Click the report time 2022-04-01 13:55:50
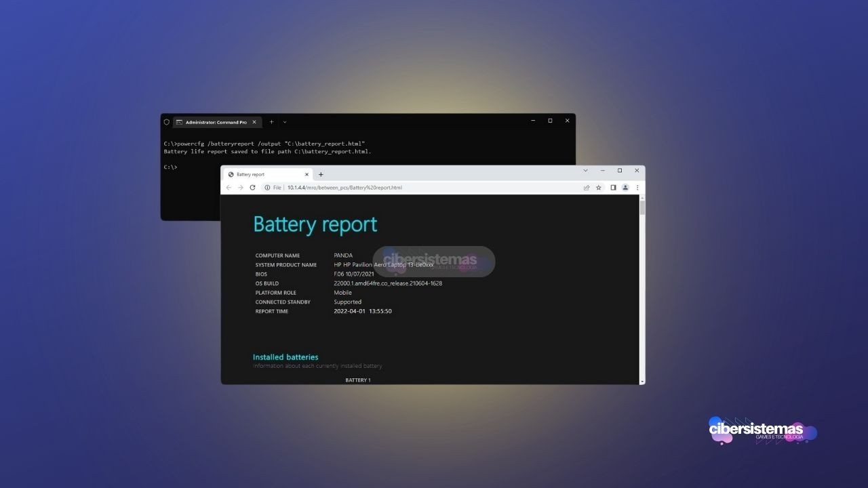This screenshot has height=488, width=868. click(x=363, y=311)
